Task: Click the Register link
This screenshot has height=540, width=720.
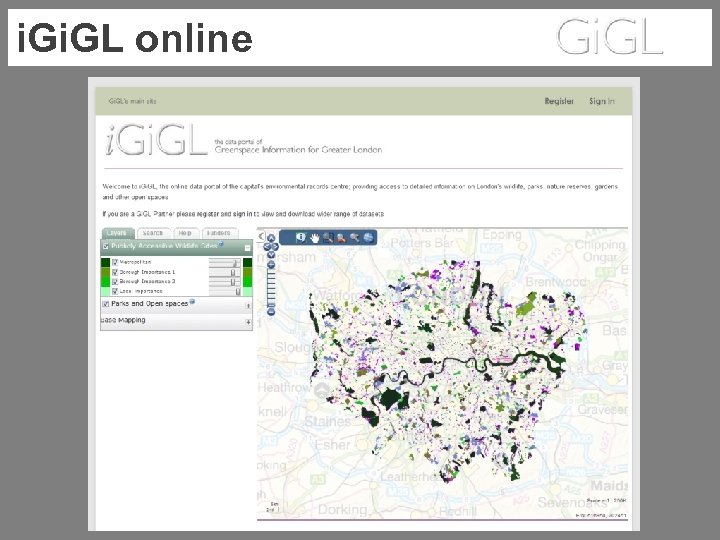Action: 559,101
